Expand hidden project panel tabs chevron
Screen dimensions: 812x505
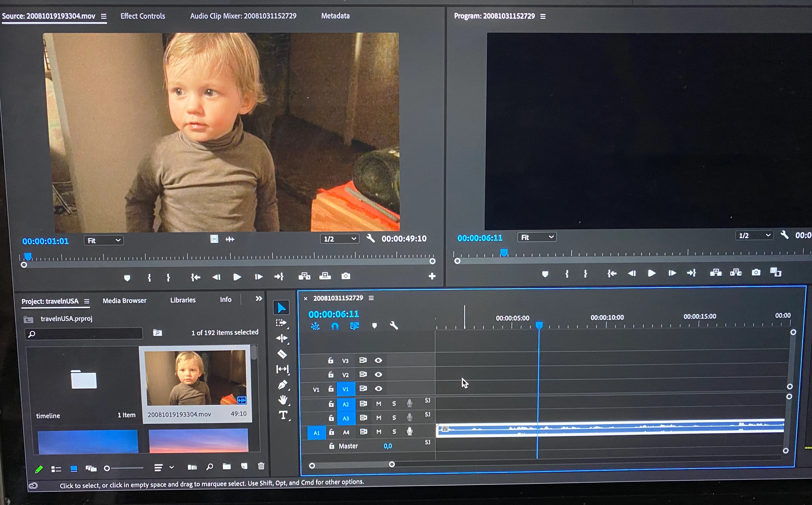(259, 299)
